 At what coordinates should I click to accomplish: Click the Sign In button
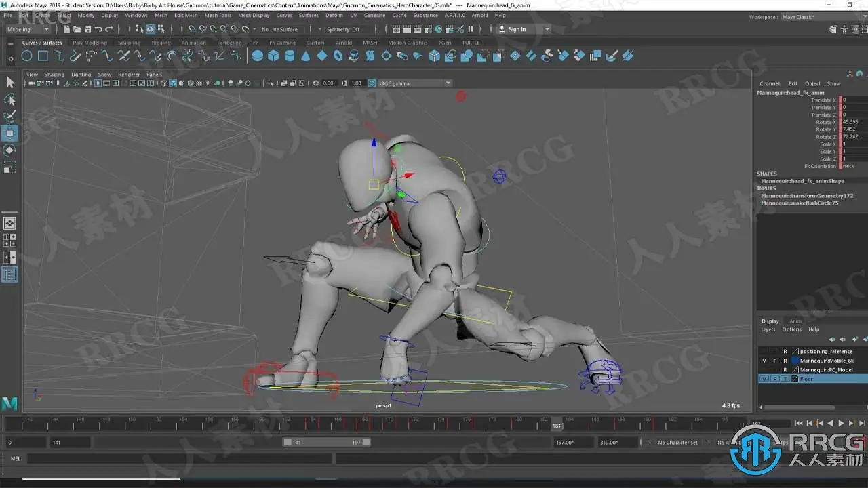click(517, 29)
